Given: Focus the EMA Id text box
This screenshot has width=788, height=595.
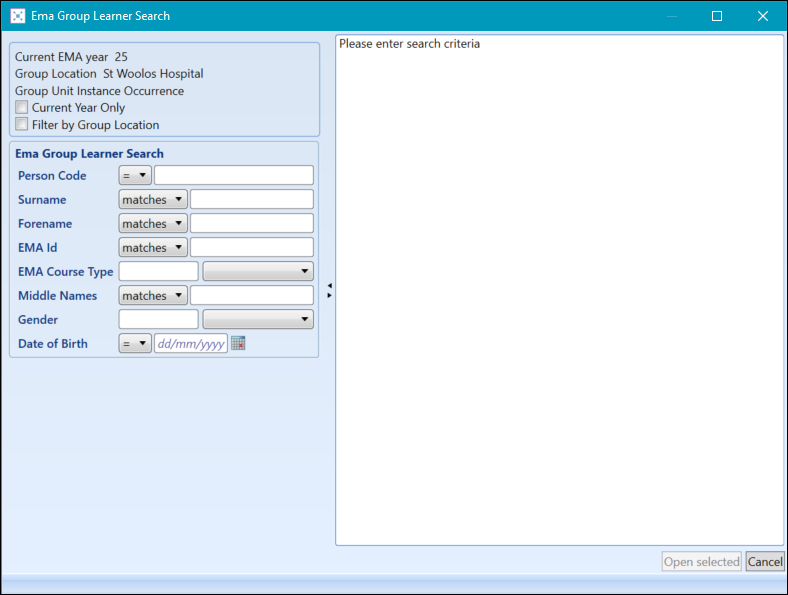Looking at the screenshot, I should point(252,247).
